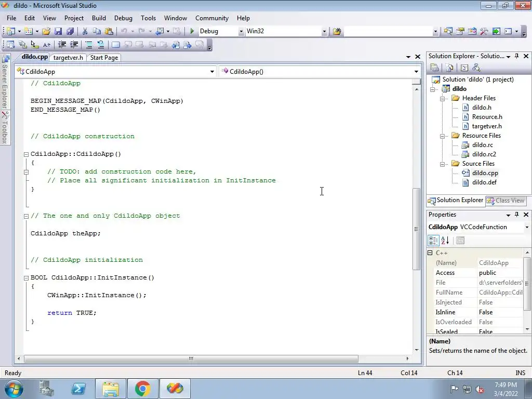Open the Win32 platform dropdown
The image size is (532, 399).
coord(324,31)
